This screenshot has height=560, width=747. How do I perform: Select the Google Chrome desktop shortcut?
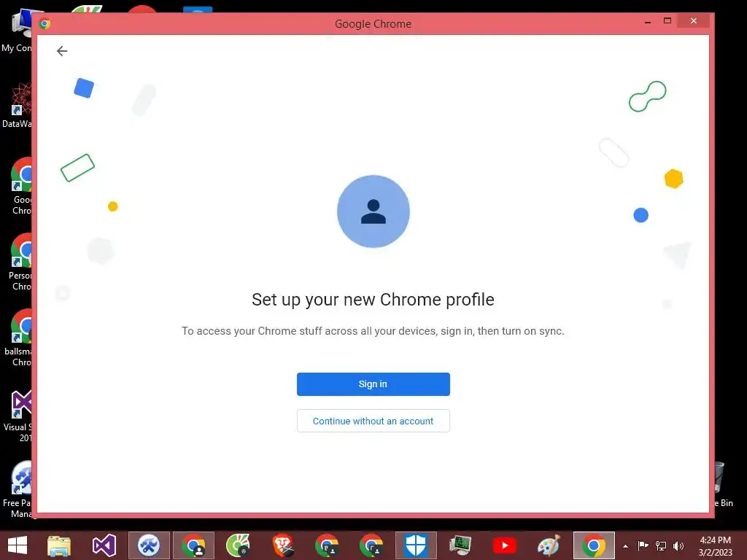[x=20, y=186]
